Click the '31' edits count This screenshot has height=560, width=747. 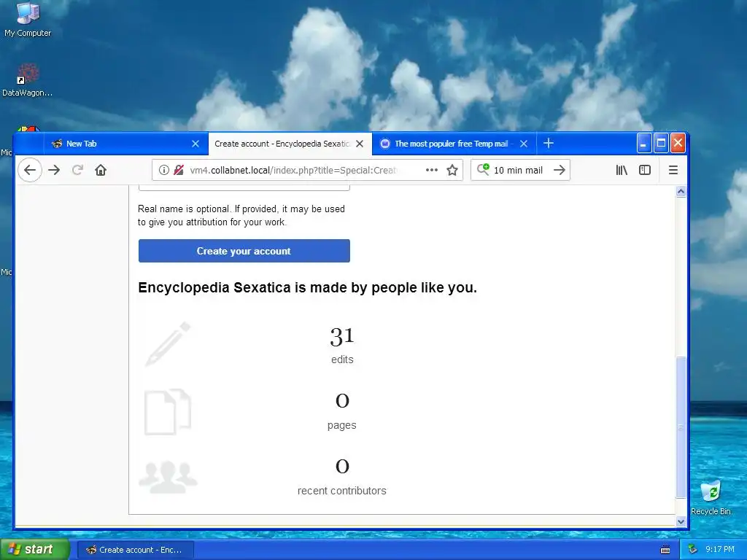pos(342,337)
